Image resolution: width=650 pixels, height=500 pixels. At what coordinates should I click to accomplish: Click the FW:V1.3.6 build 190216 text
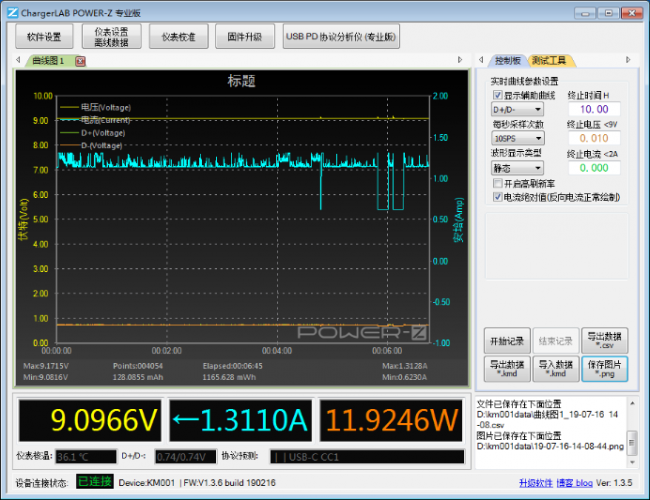(x=230, y=483)
